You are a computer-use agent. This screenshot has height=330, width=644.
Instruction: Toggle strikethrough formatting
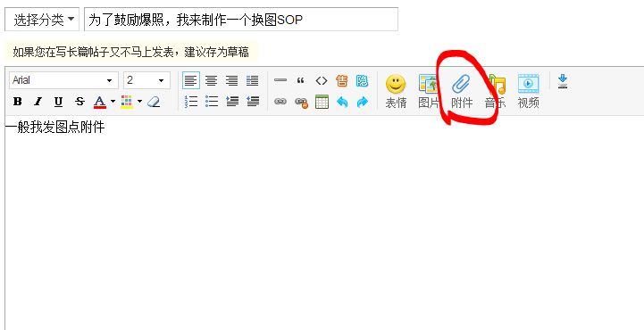pos(79,102)
